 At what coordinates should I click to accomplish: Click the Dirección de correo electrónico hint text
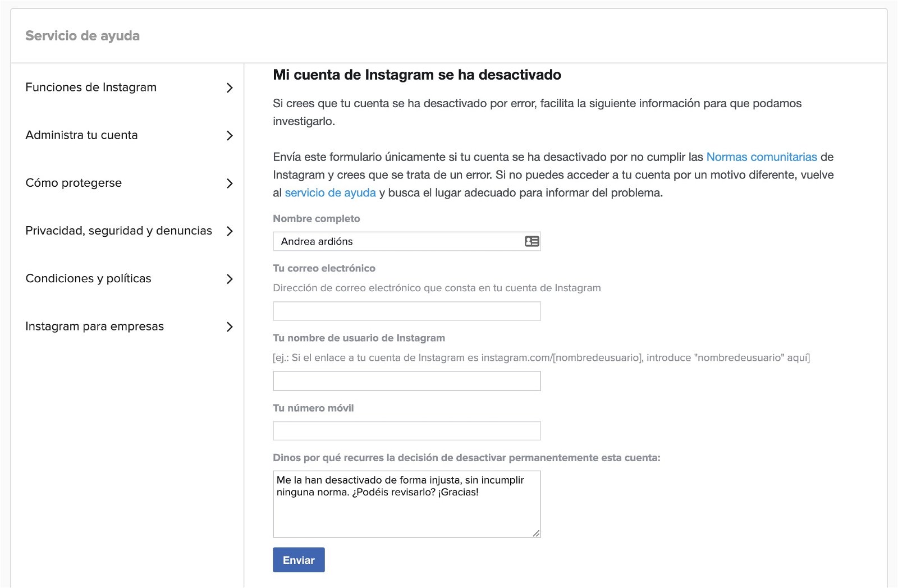437,288
